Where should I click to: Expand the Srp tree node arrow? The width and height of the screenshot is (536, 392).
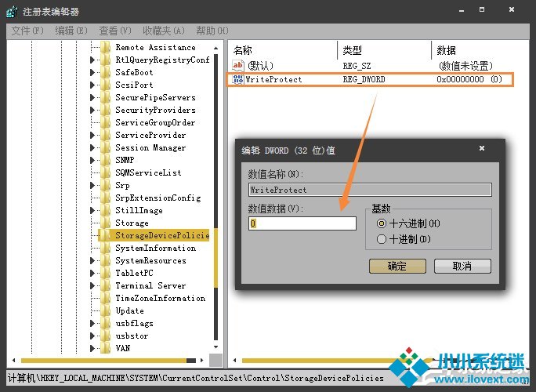92,185
